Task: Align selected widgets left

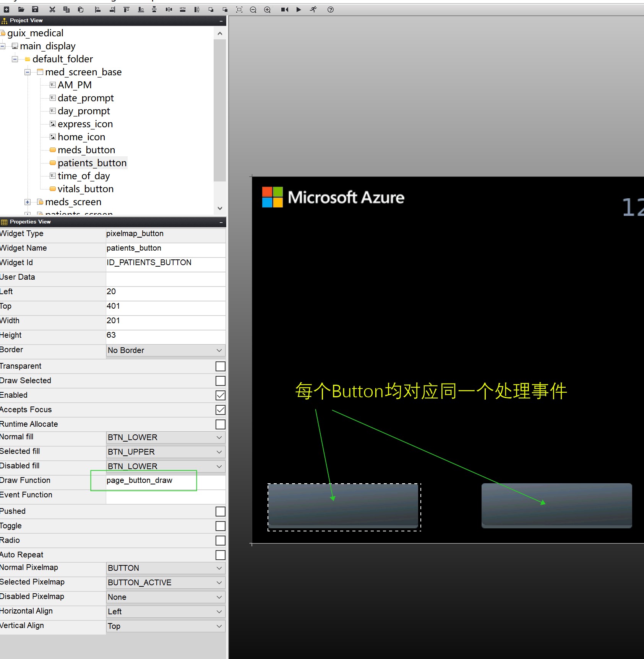Action: click(98, 10)
